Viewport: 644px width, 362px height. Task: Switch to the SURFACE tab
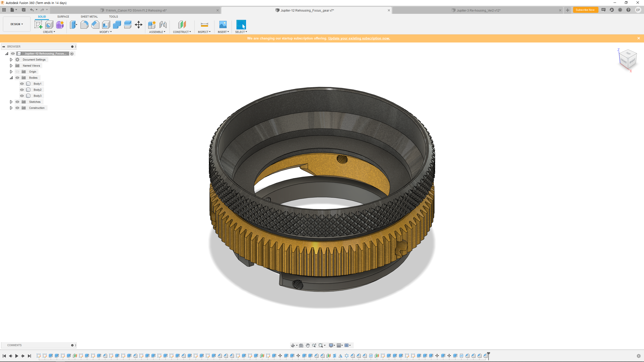point(63,17)
